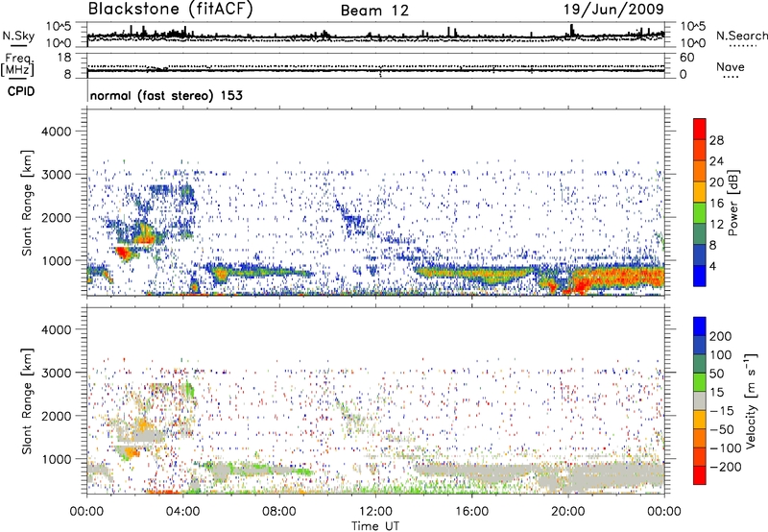The height and width of the screenshot is (532, 768).
Task: Click the red bottom of the velocity colorbar
Action: coord(700,475)
